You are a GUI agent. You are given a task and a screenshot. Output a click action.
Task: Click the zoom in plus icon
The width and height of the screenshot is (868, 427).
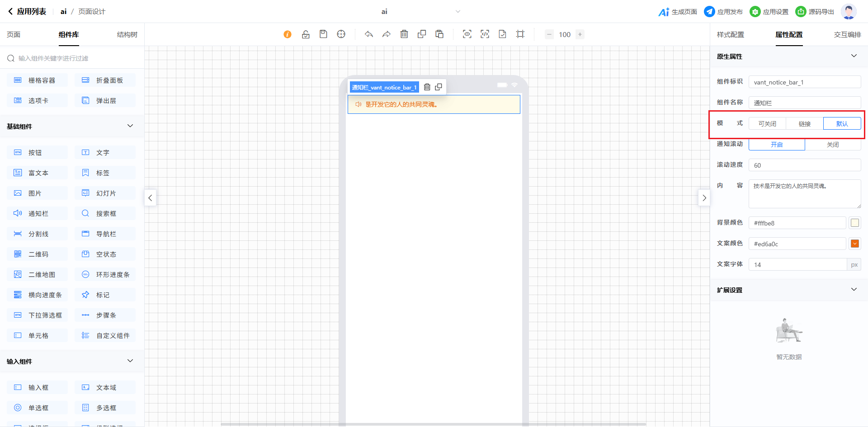[580, 34]
